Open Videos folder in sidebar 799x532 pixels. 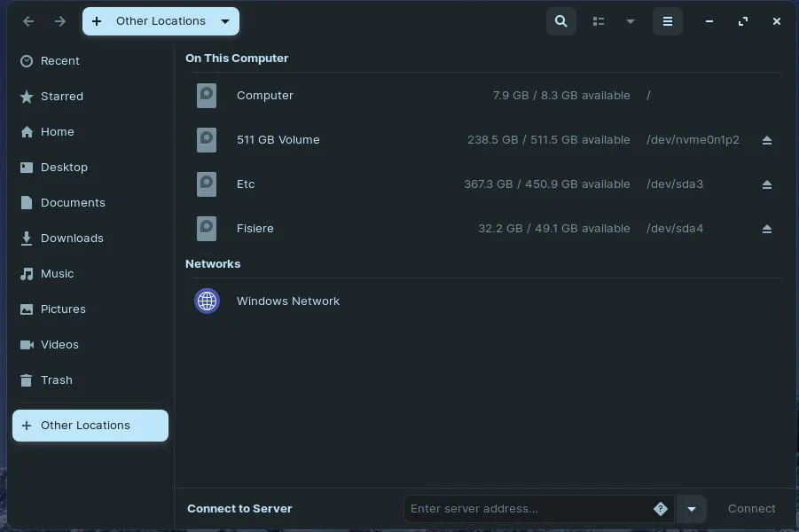(x=90, y=345)
